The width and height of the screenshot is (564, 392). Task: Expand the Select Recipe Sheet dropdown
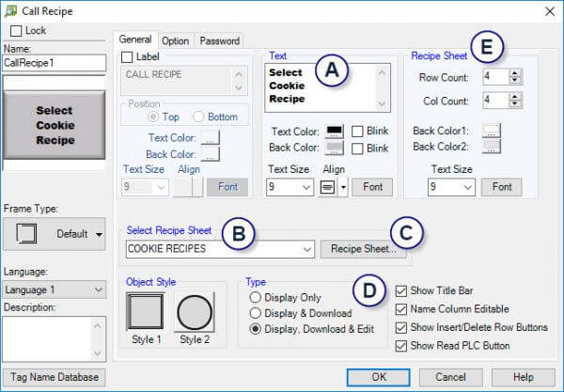pos(307,249)
